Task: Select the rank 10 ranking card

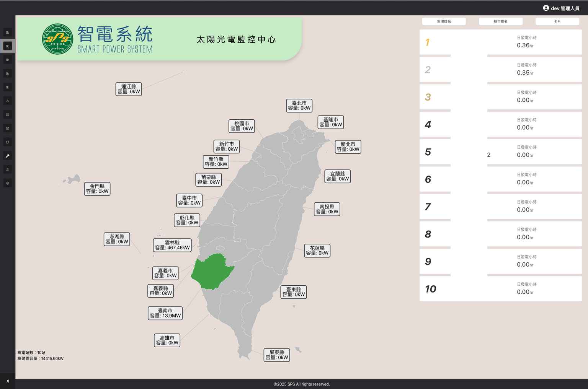Action: pyautogui.click(x=501, y=289)
